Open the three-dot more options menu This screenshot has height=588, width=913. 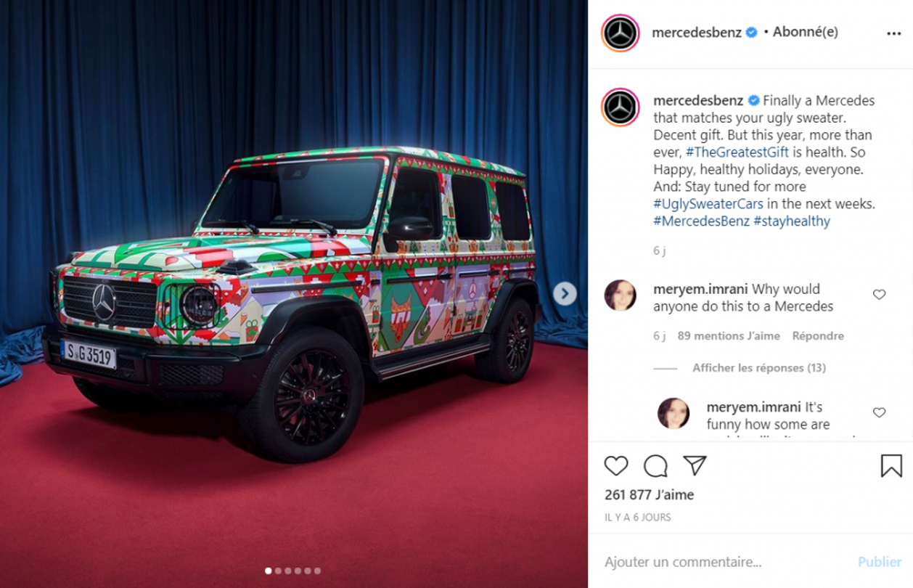(x=893, y=33)
